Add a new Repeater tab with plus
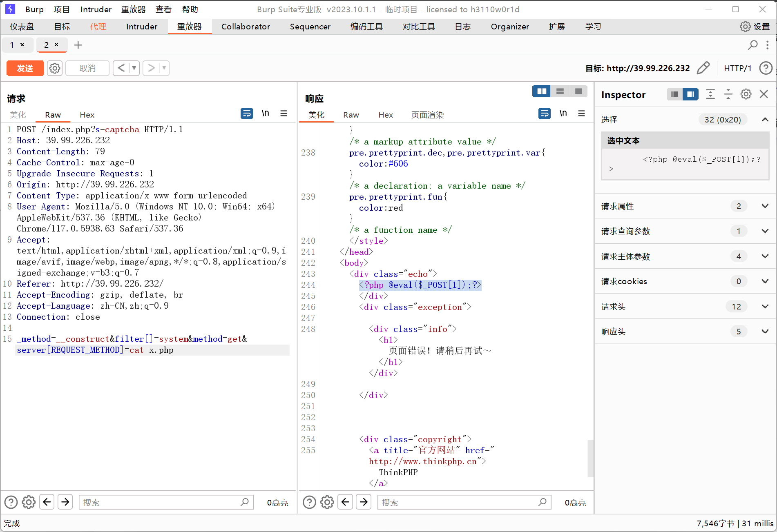This screenshot has width=777, height=532. [x=78, y=45]
